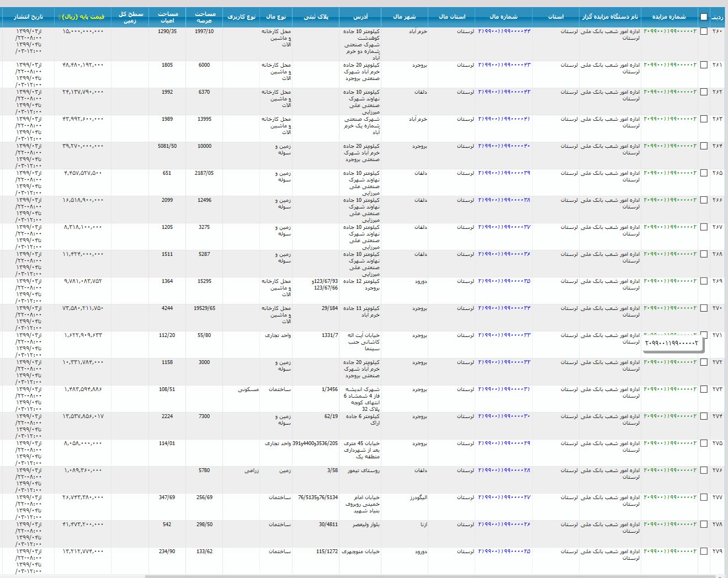Click property number link ending in ۲۸
This screenshot has width=728, height=578.
504,470
